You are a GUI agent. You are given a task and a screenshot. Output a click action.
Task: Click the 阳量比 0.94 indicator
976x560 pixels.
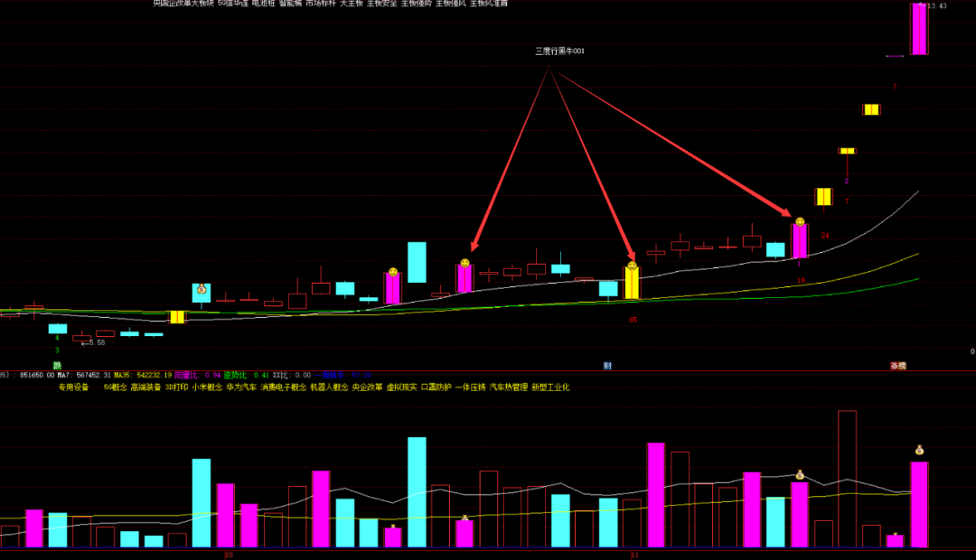(197, 375)
